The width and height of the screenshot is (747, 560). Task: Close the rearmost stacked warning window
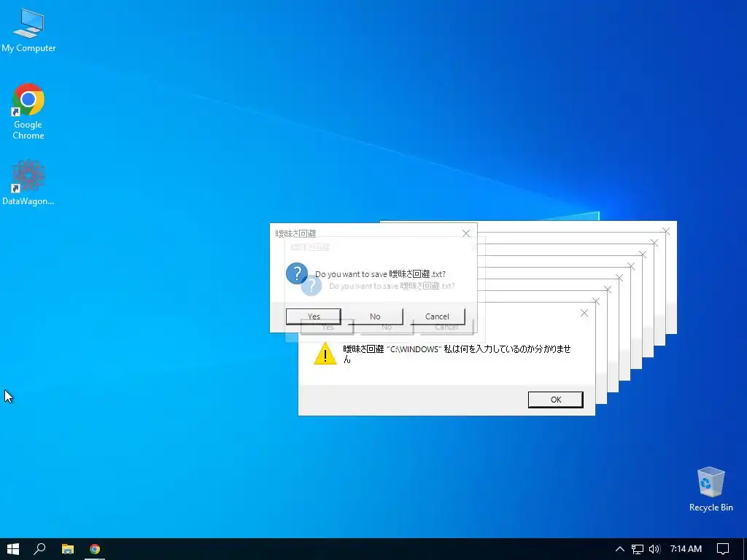(666, 231)
